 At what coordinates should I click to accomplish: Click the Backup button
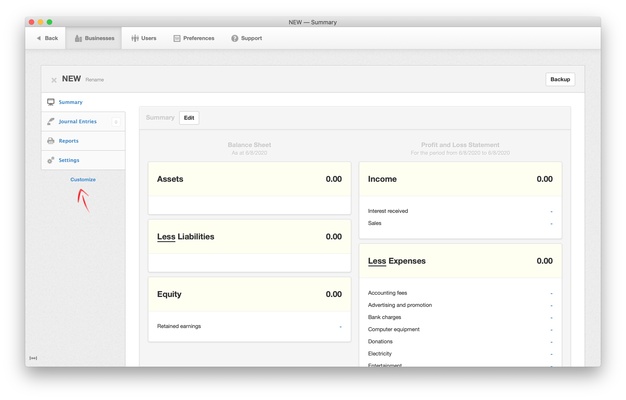coord(560,79)
